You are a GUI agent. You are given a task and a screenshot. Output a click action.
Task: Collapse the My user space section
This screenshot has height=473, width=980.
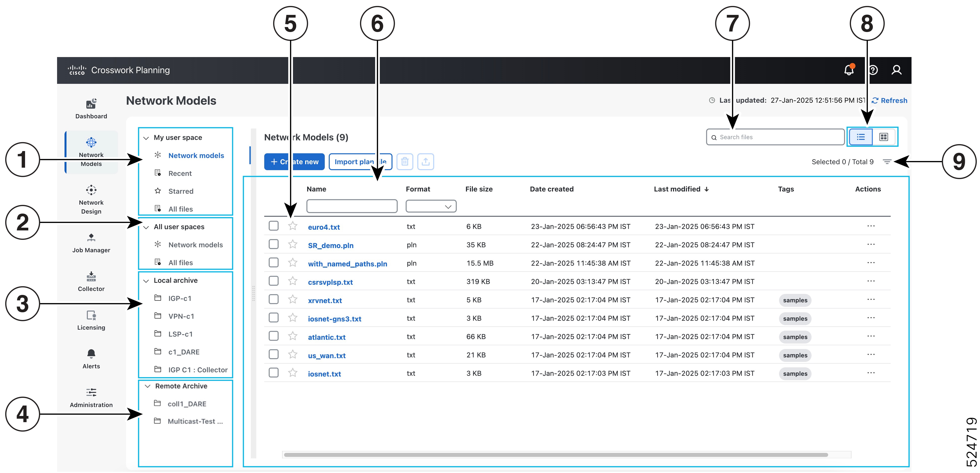click(146, 138)
